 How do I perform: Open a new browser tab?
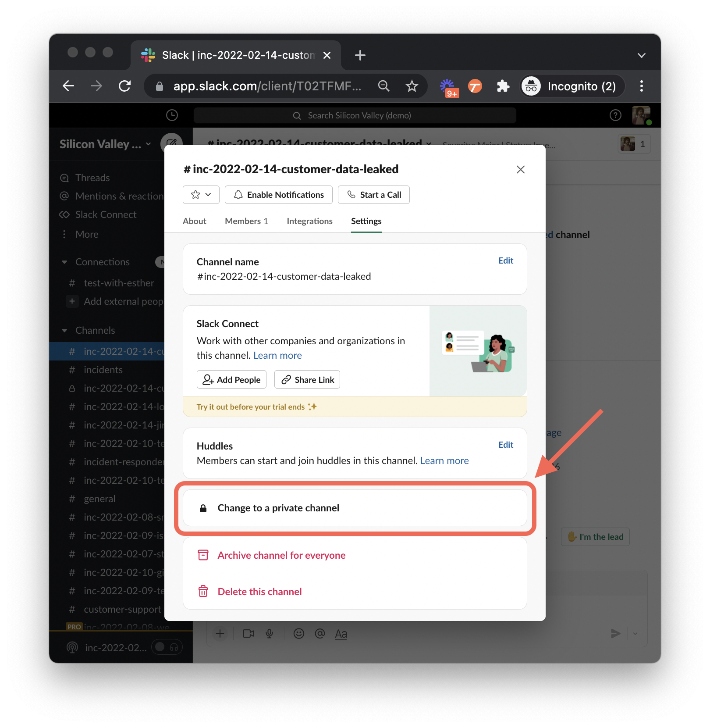[x=360, y=55]
